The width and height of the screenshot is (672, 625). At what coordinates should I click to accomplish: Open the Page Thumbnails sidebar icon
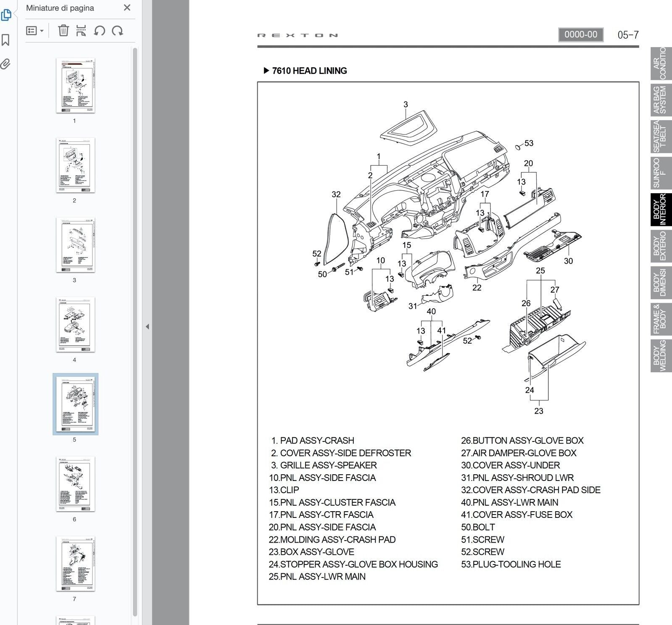[x=6, y=15]
